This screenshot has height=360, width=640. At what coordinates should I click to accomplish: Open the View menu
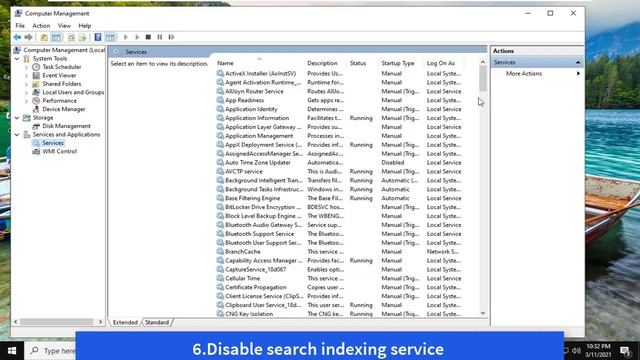(64, 26)
